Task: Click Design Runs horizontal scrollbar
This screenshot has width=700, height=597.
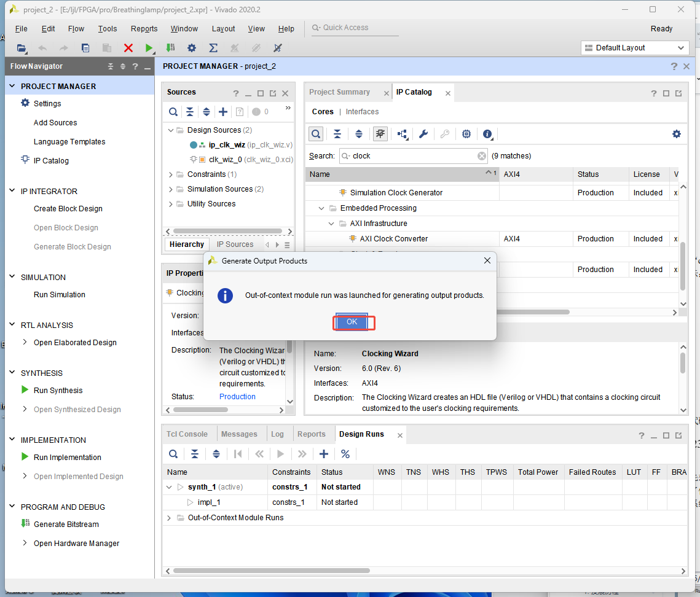Action: (x=272, y=571)
